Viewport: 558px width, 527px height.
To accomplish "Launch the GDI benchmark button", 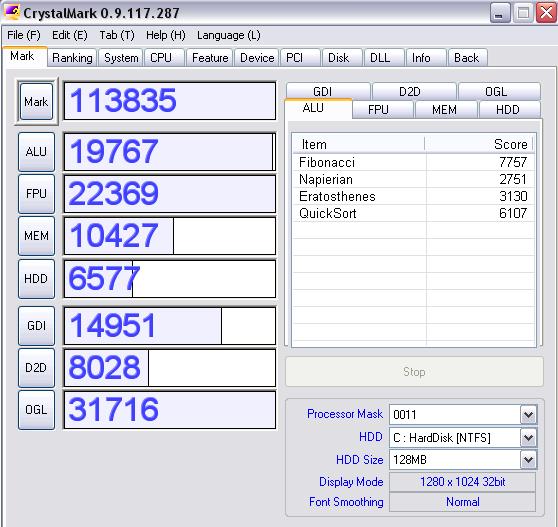I will pos(36,326).
